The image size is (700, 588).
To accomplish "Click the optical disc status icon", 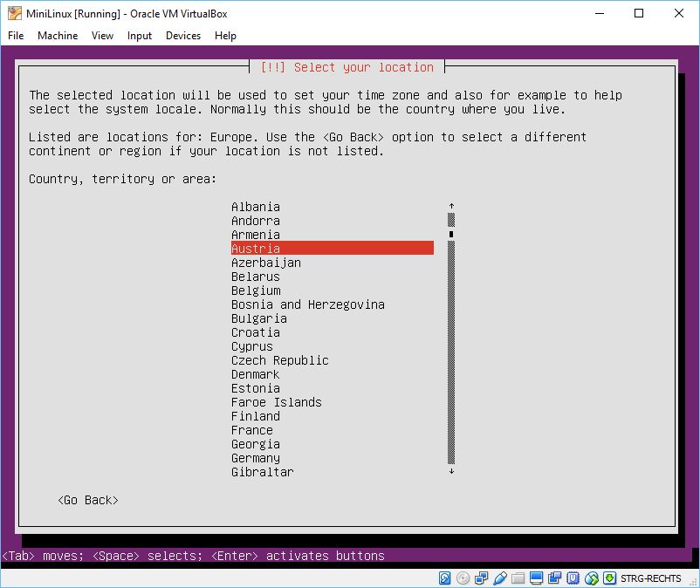I will (463, 578).
